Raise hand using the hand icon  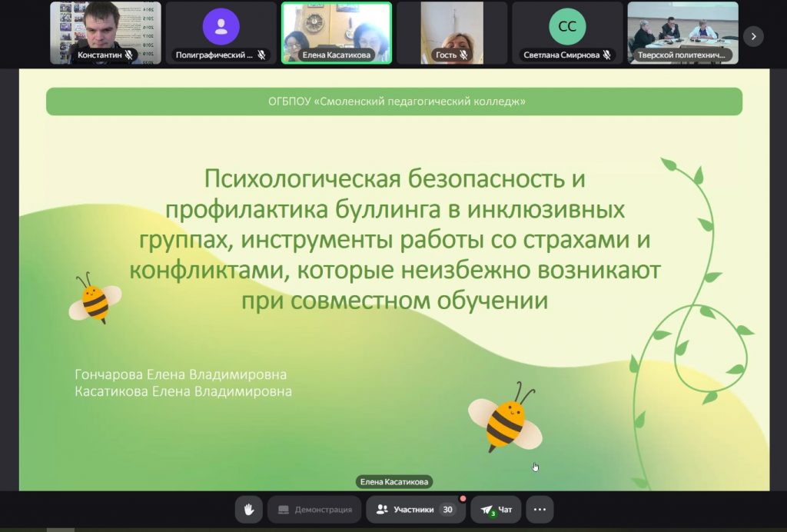248,509
